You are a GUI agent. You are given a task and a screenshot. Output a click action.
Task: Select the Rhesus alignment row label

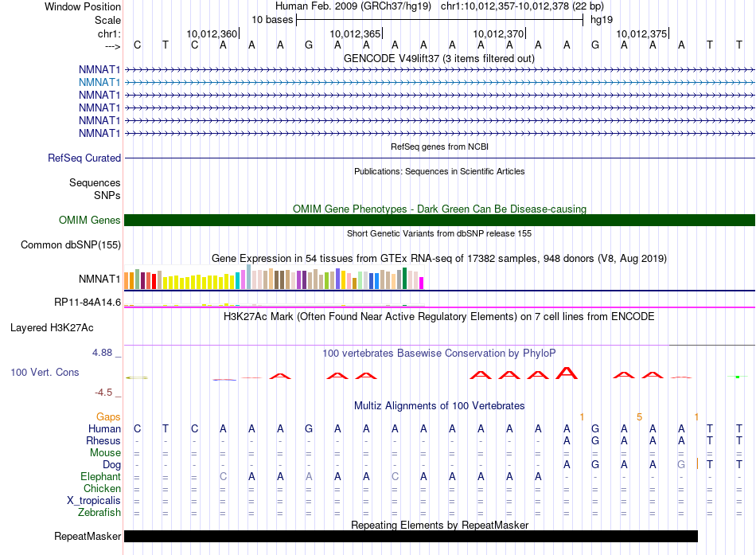tap(103, 440)
